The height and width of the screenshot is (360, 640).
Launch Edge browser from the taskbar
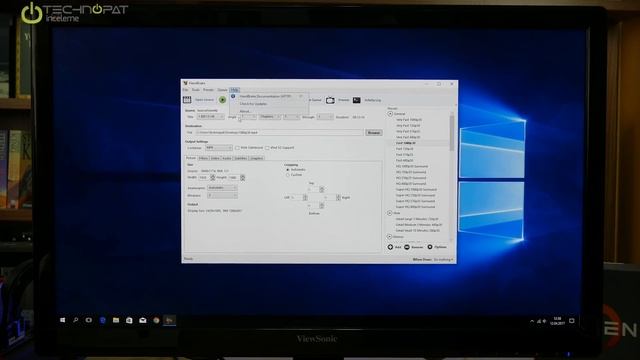coord(102,320)
